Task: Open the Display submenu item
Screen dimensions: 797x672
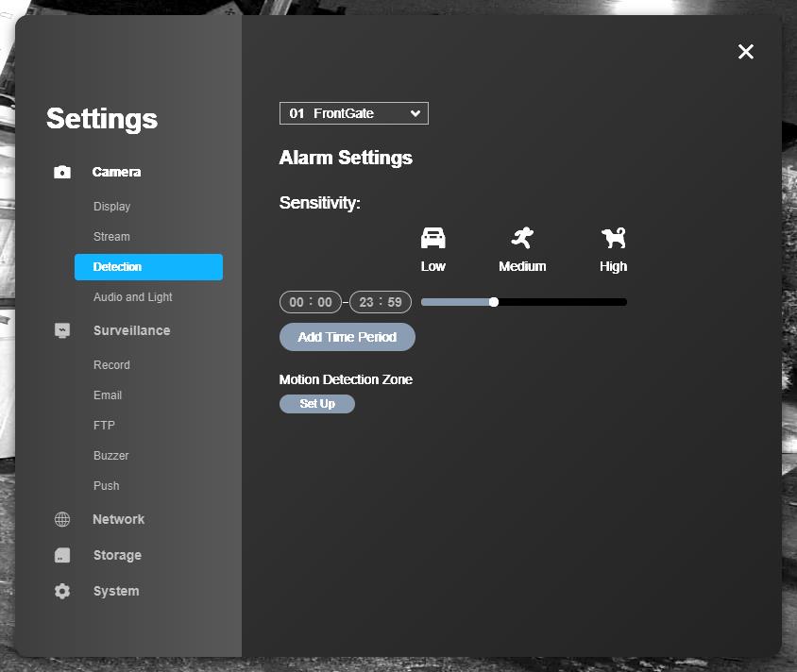Action: 111,207
